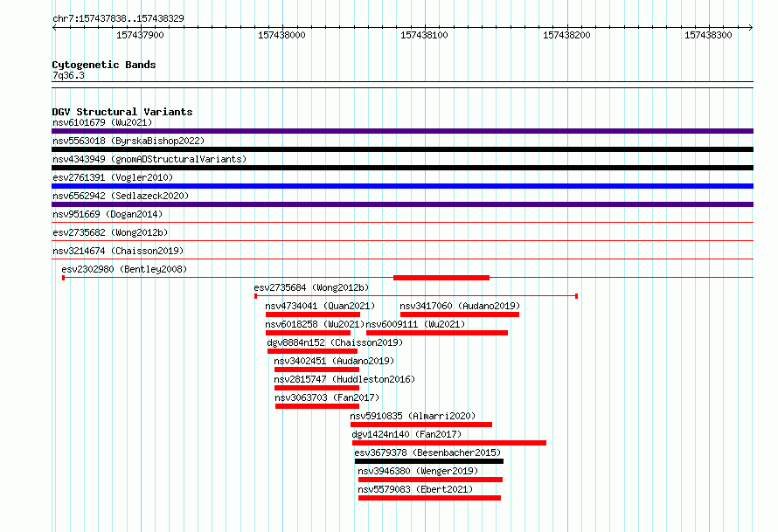Open nsv6562942 (Sedlazeck2020) label
Image resolution: width=778 pixels, height=532 pixels.
point(121,196)
